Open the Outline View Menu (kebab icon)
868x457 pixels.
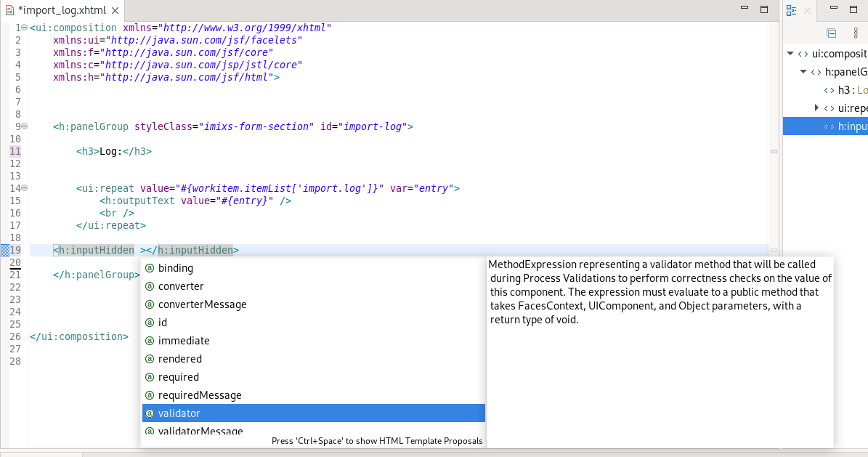coord(854,33)
